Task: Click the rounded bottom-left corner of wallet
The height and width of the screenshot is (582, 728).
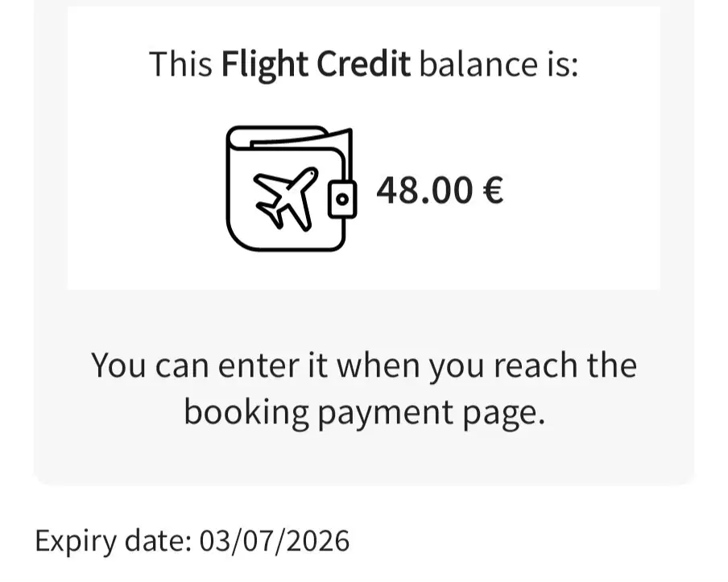Action: point(239,238)
